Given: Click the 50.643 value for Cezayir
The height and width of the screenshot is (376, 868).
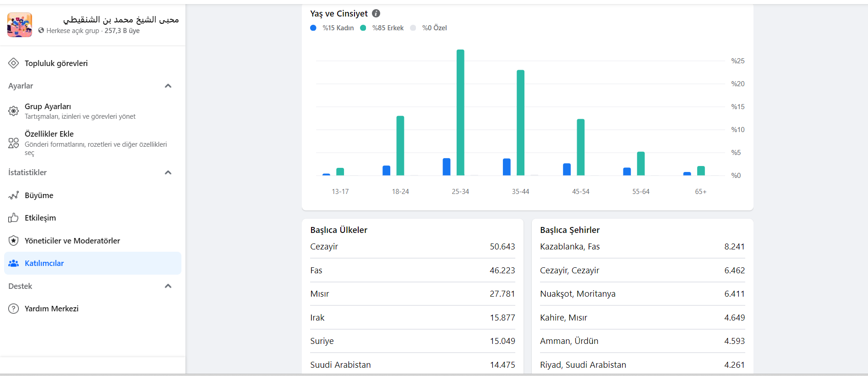Looking at the screenshot, I should click(502, 247).
